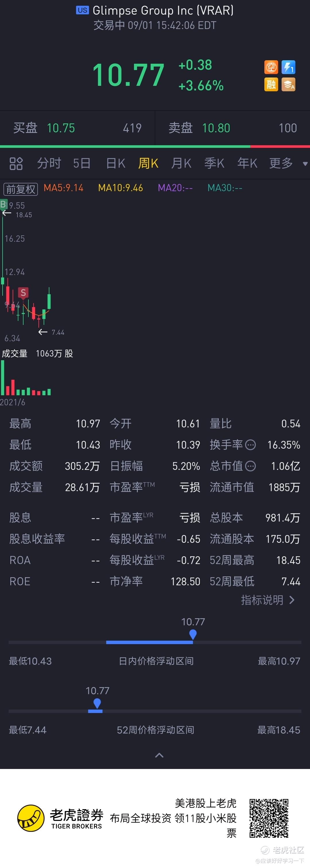Tap the Tiger Brokers QR code
This screenshot has height=868, width=310.
coord(269,818)
